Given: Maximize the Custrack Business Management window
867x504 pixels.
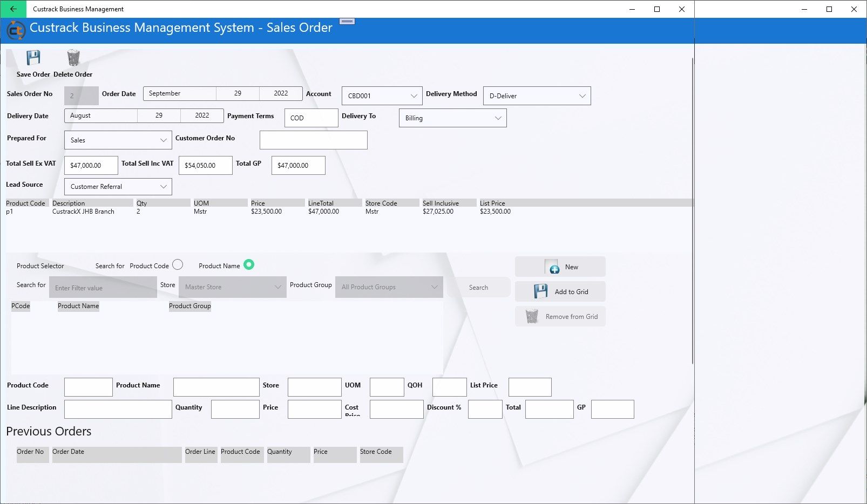Looking at the screenshot, I should point(657,9).
